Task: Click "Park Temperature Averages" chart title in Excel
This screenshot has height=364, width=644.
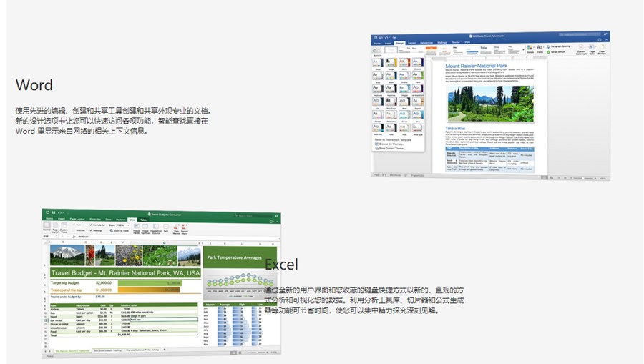Action: click(x=234, y=257)
